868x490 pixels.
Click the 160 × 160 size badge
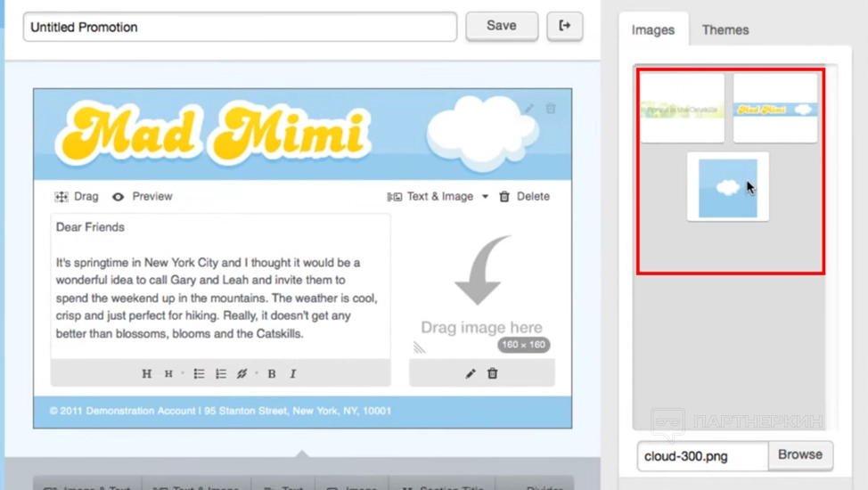point(523,345)
